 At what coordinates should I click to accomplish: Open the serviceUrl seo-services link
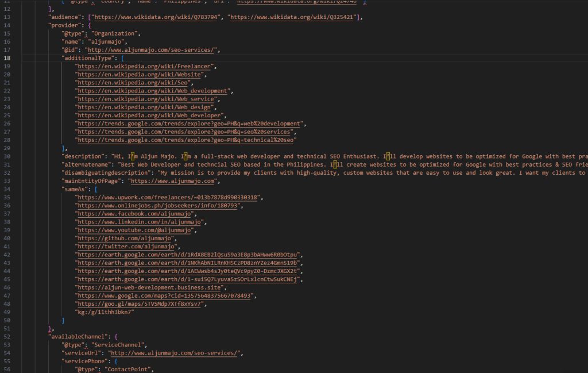click(174, 353)
